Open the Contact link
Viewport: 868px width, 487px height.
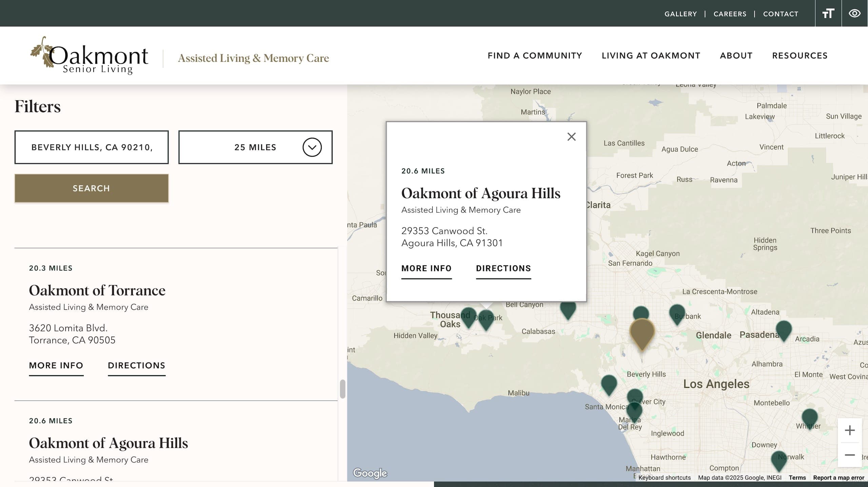pos(781,14)
